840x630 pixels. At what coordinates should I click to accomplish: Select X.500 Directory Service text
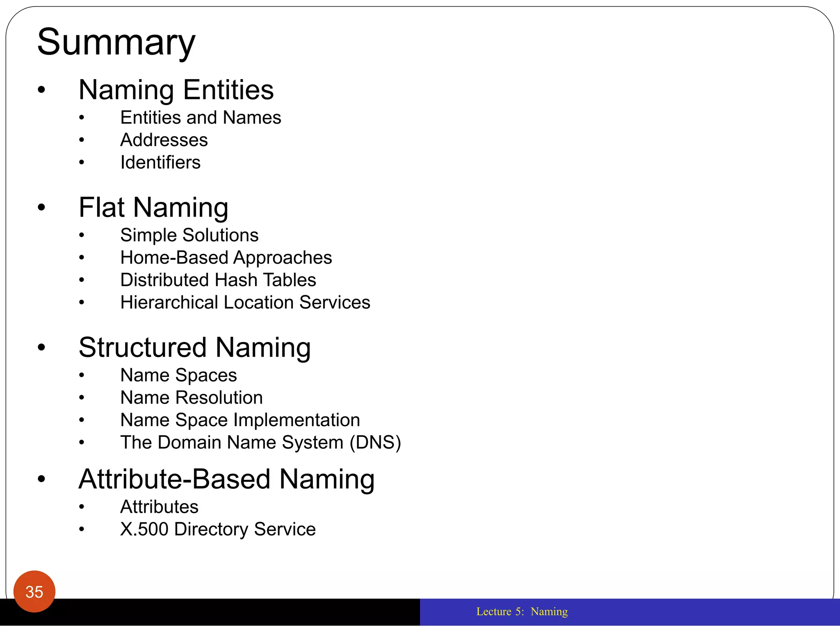click(218, 529)
